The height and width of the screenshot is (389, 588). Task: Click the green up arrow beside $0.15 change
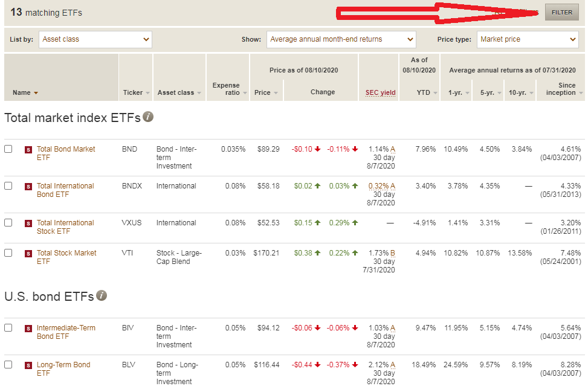click(318, 223)
